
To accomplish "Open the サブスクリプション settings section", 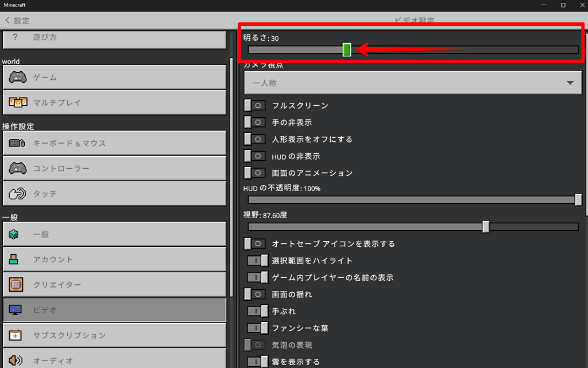I will pos(114,335).
